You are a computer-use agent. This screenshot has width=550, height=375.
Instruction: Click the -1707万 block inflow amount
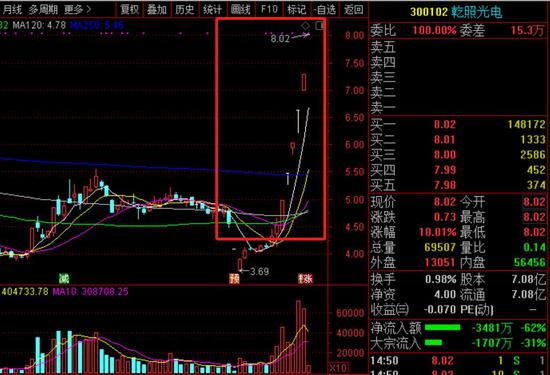(492, 343)
